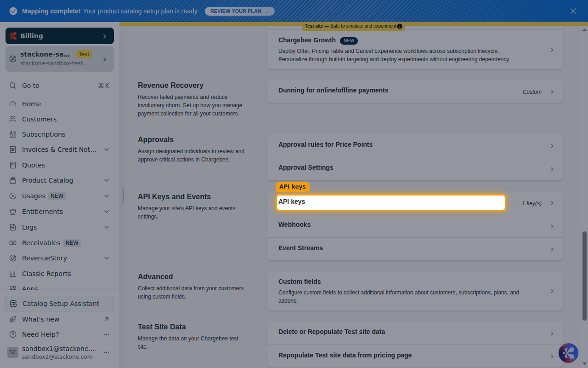Click the page vertical scrollbar thumb
Image resolution: width=588 pixels, height=368 pixels.
coord(584,276)
